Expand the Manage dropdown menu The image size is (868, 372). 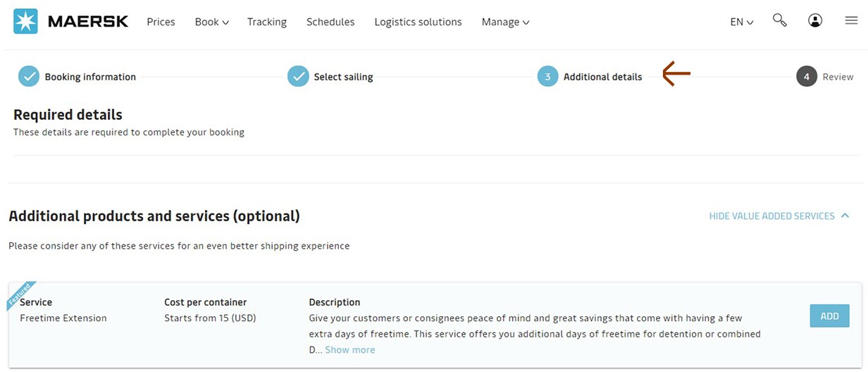point(505,22)
